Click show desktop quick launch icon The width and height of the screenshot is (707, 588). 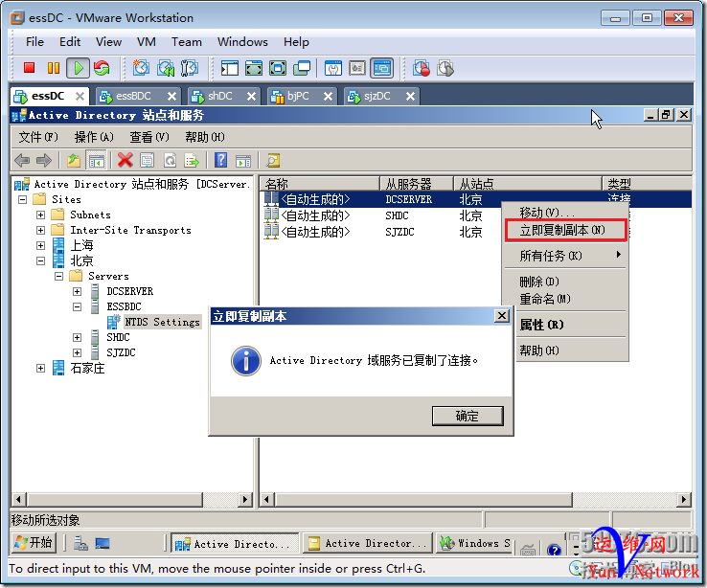103,543
